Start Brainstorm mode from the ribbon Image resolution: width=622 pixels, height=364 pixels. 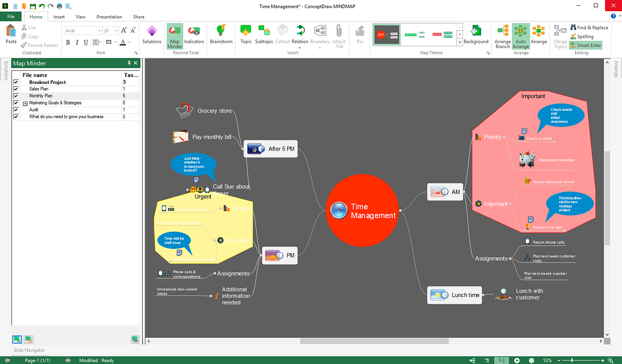click(221, 35)
